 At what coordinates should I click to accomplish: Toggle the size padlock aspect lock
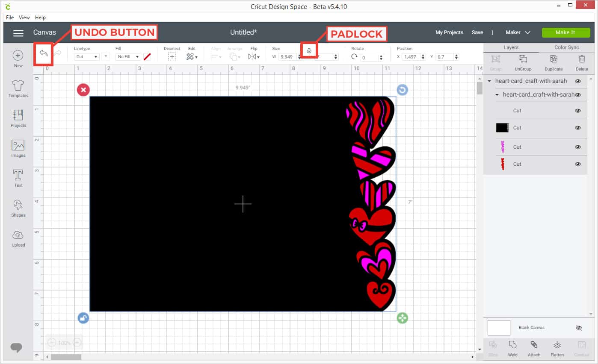(x=309, y=50)
